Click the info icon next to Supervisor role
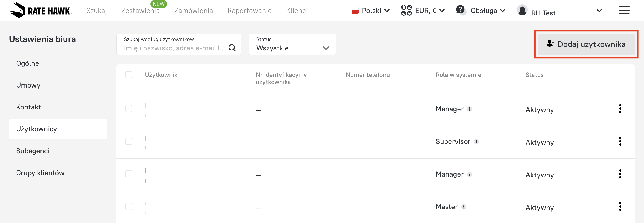Viewport: 644px width, 223px height. (x=476, y=142)
